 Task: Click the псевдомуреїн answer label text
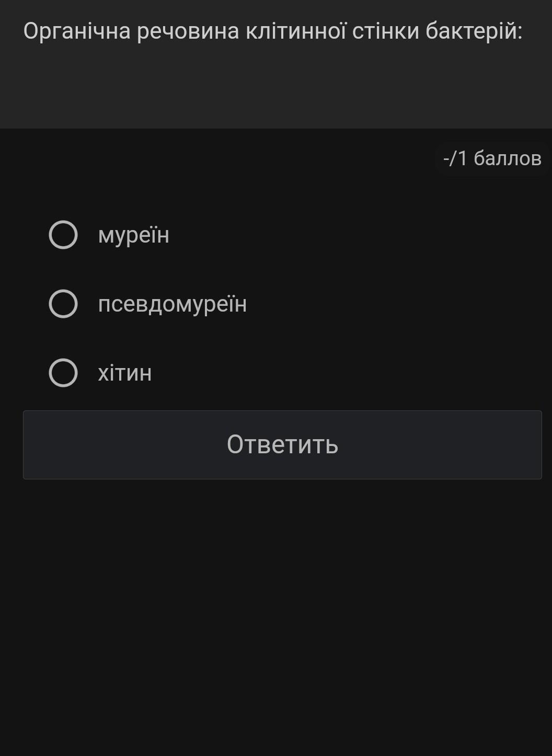coord(172,304)
